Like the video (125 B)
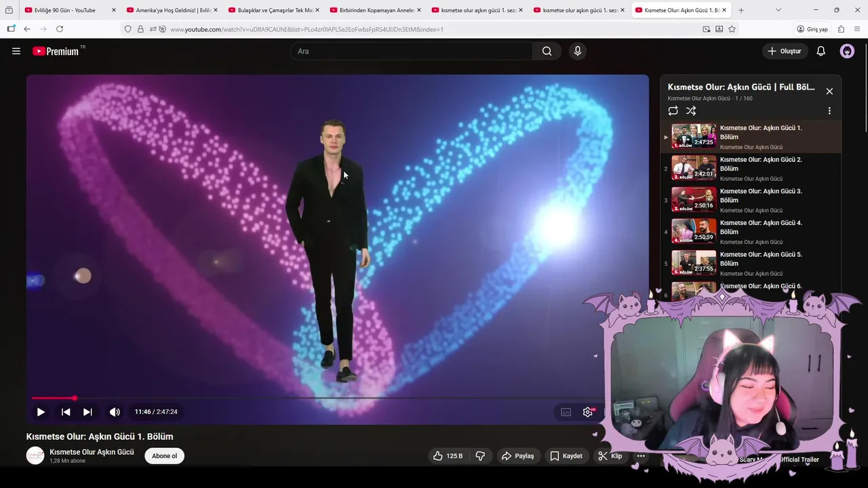The image size is (868, 488). pos(448,456)
